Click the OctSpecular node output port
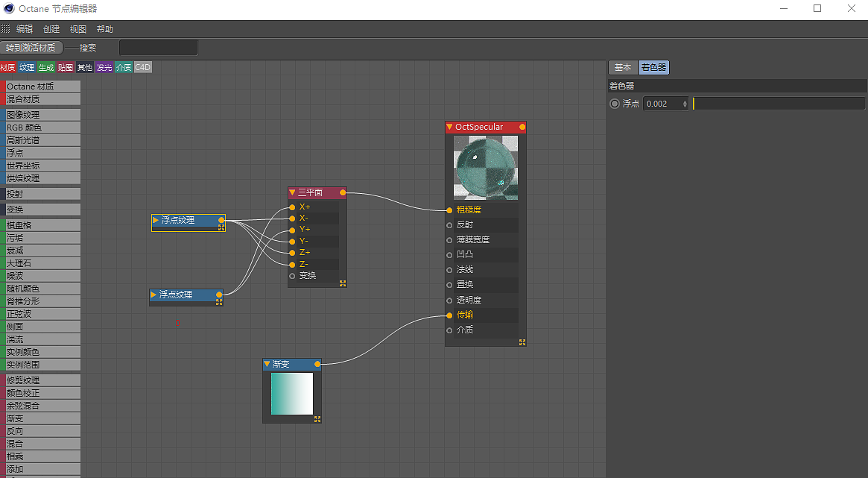The width and height of the screenshot is (868, 478). [522, 127]
